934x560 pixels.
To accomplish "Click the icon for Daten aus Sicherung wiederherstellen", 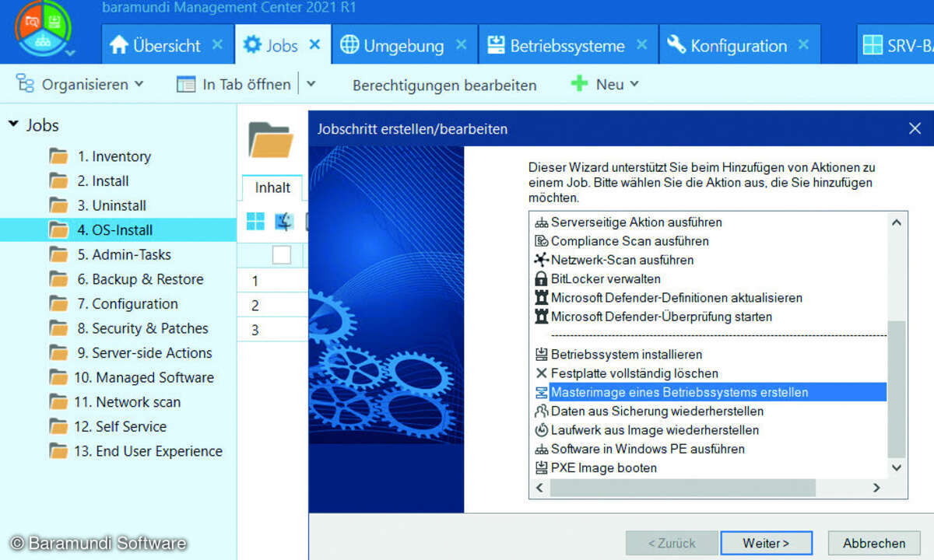I will pos(542,411).
